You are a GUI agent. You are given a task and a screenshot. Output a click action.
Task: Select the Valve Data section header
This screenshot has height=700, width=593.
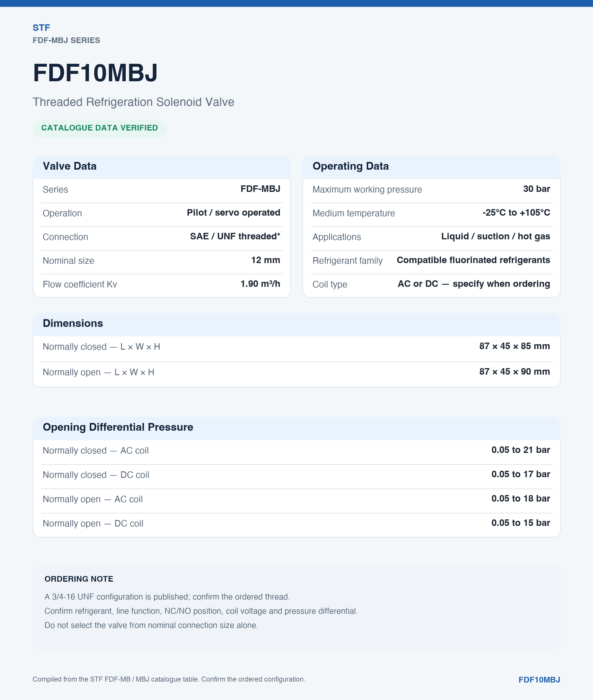[x=70, y=166]
